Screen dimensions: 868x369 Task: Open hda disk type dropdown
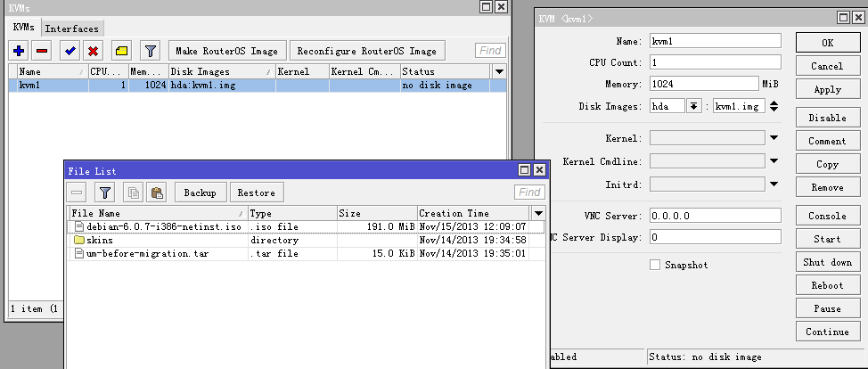(x=693, y=106)
